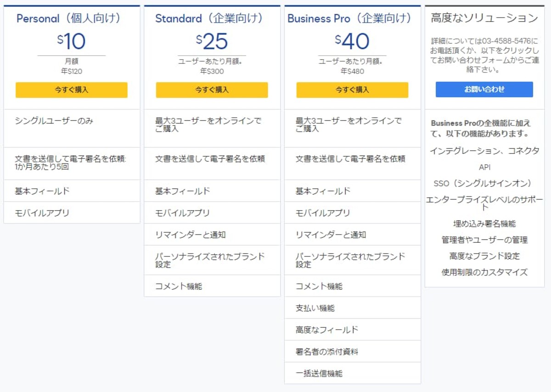This screenshot has height=392, width=551.
Task: Click 今すぐ購入 on the Personal plan
Action: coord(72,90)
